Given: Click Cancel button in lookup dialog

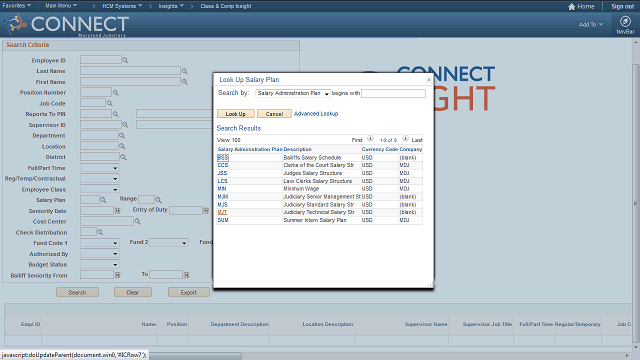Looking at the screenshot, I should 274,114.
